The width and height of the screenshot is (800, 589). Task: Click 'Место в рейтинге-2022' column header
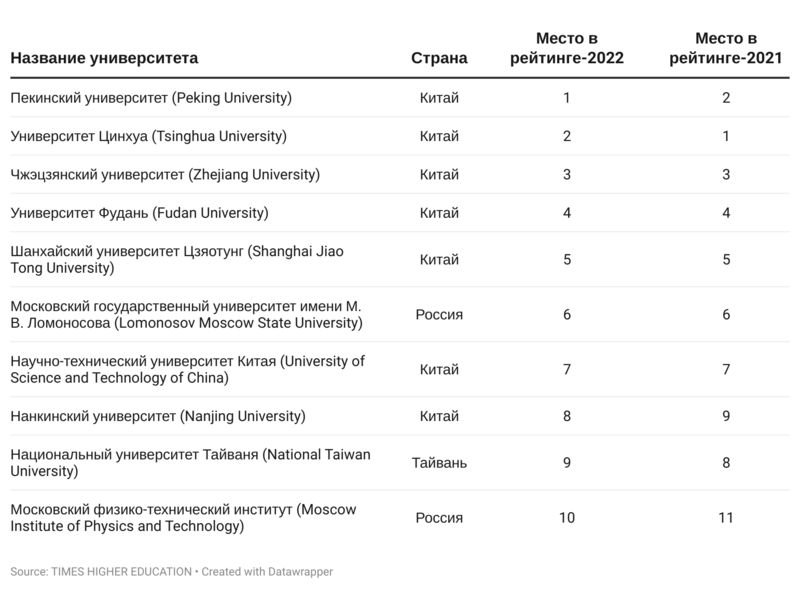tap(567, 48)
